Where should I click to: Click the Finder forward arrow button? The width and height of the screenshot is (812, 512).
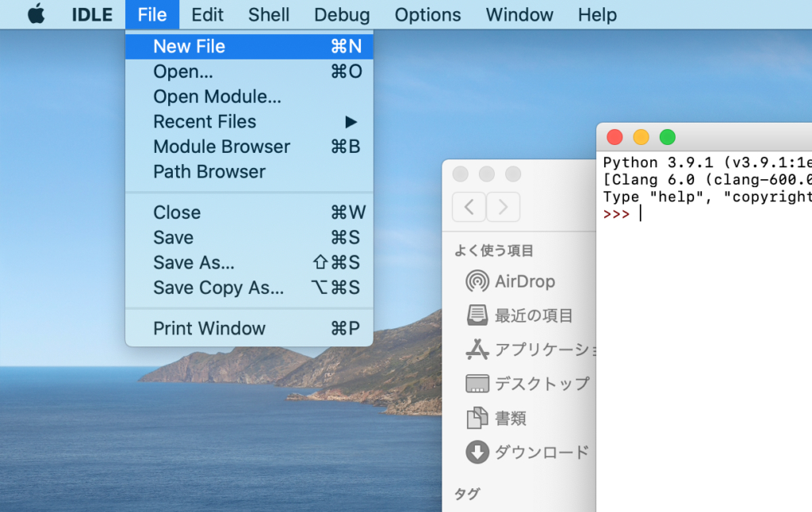503,207
